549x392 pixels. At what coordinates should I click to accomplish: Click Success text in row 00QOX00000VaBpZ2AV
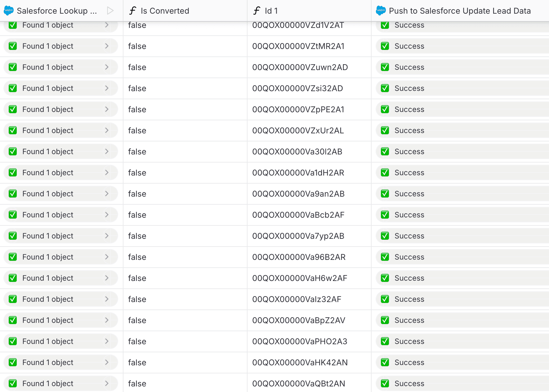(x=409, y=320)
